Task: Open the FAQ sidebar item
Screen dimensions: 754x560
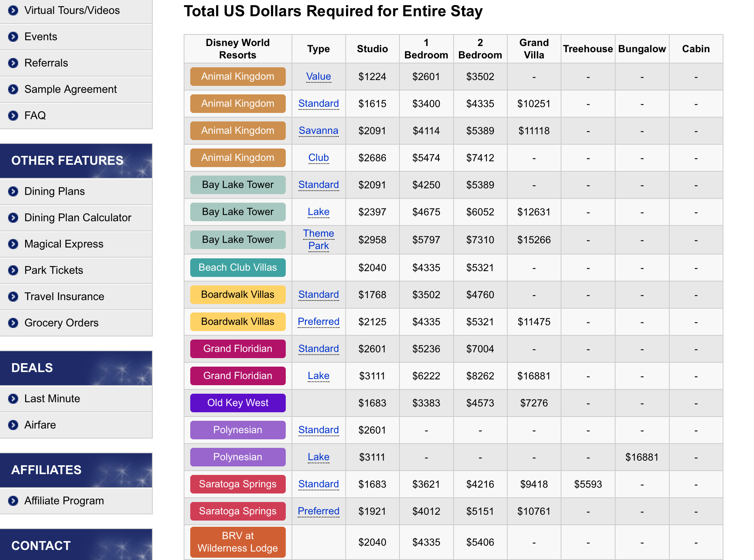Action: pyautogui.click(x=76, y=116)
